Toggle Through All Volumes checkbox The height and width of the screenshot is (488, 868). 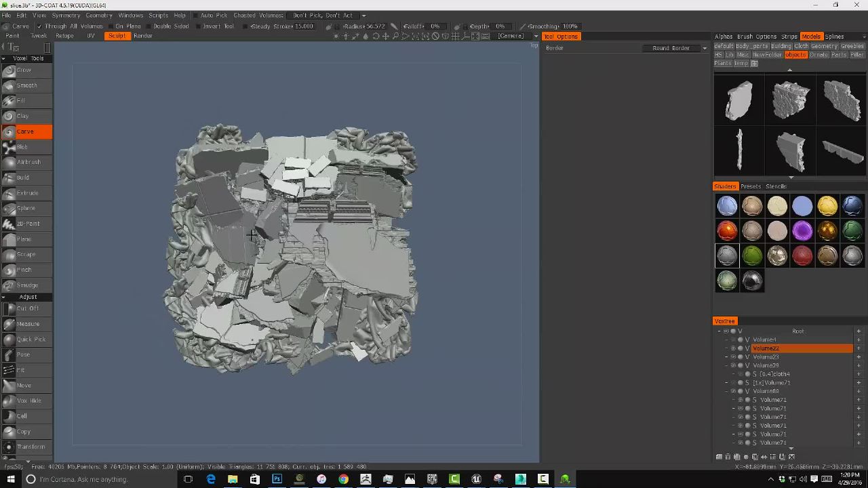[39, 26]
